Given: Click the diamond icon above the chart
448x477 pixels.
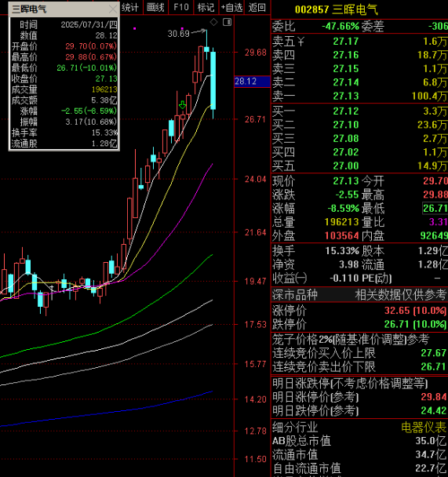Looking at the screenshot, I should pyautogui.click(x=214, y=22).
